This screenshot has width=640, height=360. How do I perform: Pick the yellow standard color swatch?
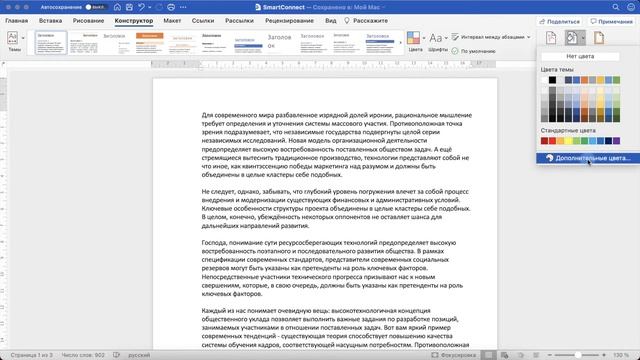point(568,141)
